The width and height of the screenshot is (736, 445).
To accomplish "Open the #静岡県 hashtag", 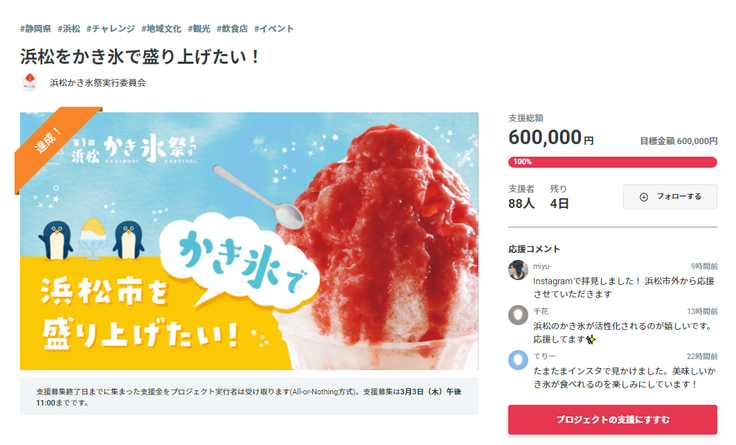I will coord(36,29).
